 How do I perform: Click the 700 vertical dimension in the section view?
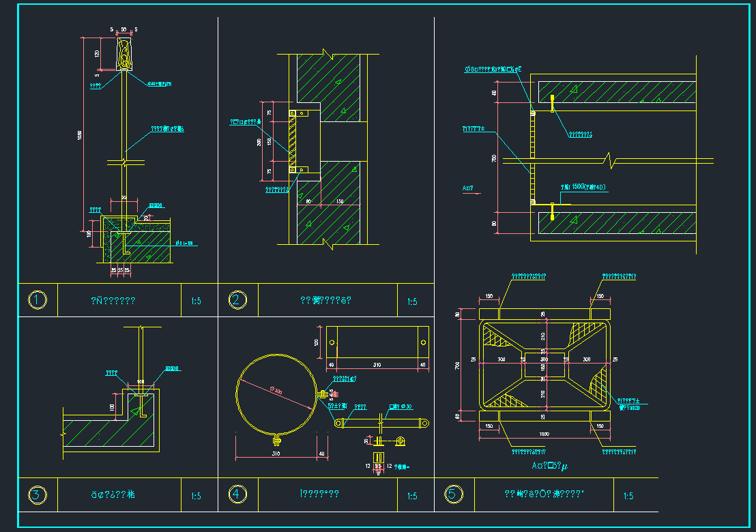tap(495, 158)
